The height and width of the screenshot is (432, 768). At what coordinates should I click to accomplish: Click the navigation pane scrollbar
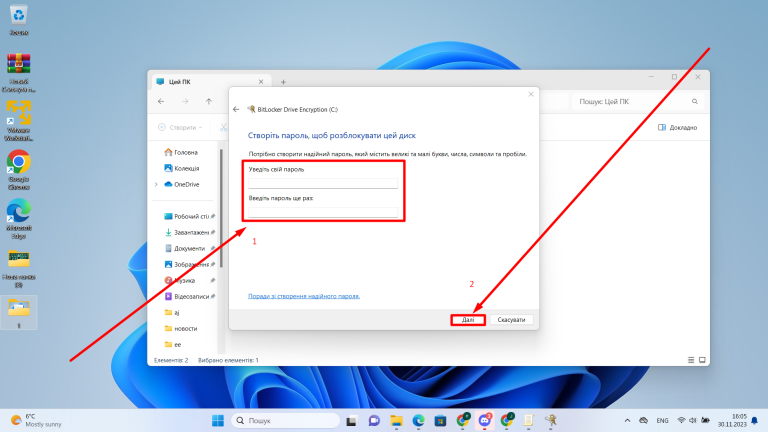[221, 208]
